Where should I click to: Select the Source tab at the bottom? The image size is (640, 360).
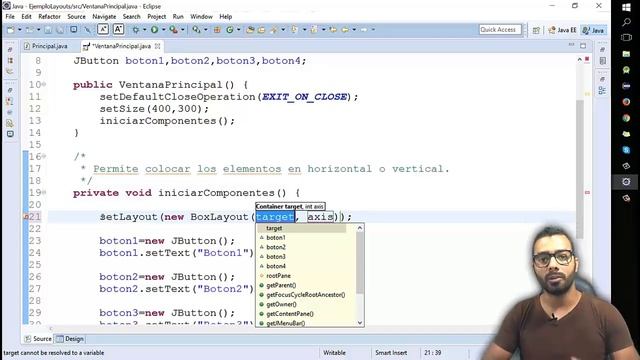(38, 339)
